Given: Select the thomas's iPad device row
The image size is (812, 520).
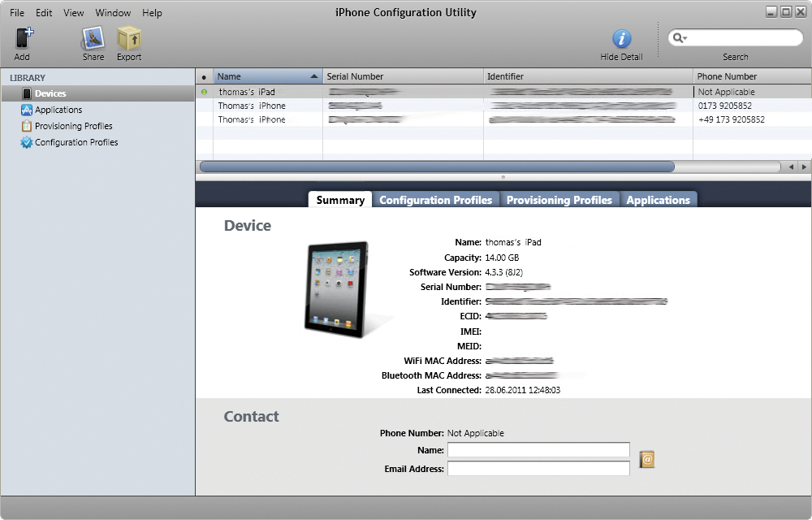Looking at the screenshot, I should click(260, 92).
